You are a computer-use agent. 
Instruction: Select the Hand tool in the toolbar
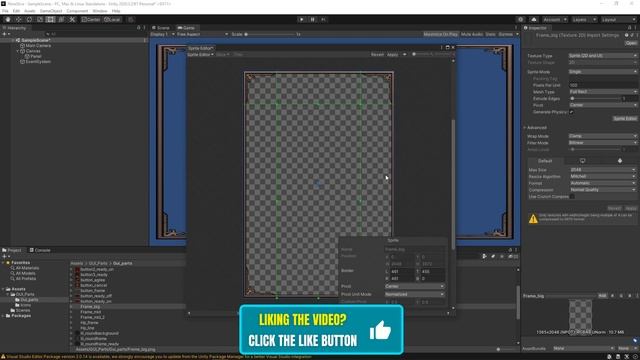pyautogui.click(x=8, y=20)
